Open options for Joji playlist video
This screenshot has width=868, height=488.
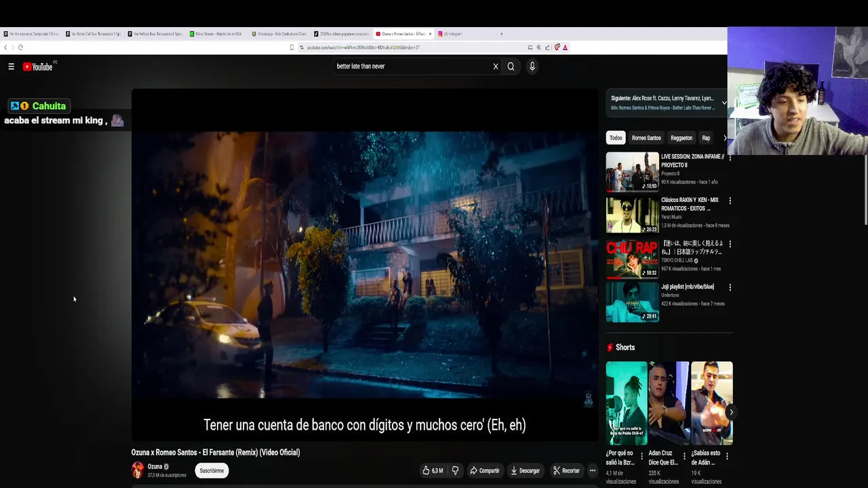coord(730,287)
